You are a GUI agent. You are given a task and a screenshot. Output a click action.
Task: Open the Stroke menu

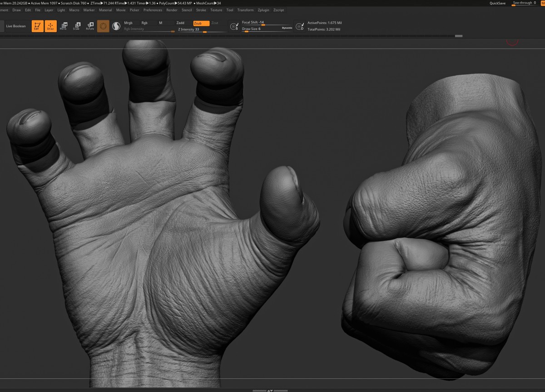[x=201, y=10]
